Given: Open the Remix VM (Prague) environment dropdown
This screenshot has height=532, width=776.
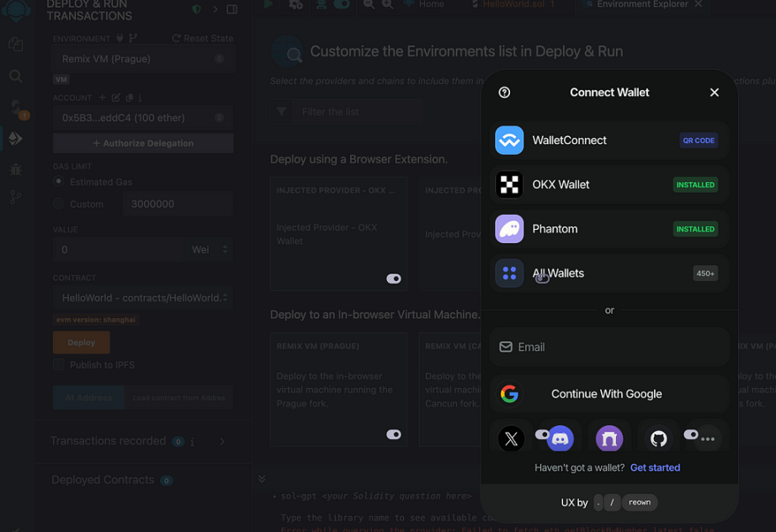Looking at the screenshot, I should (x=143, y=59).
